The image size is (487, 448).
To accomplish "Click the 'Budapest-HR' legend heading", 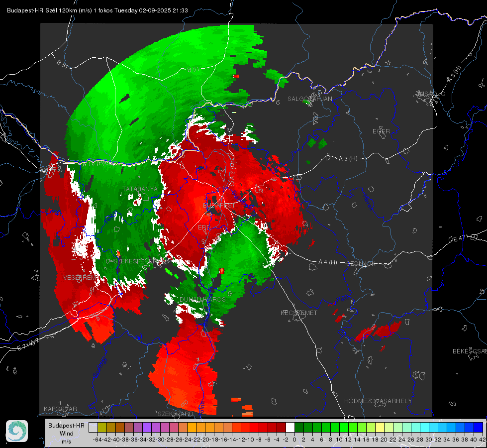I will [67, 425].
